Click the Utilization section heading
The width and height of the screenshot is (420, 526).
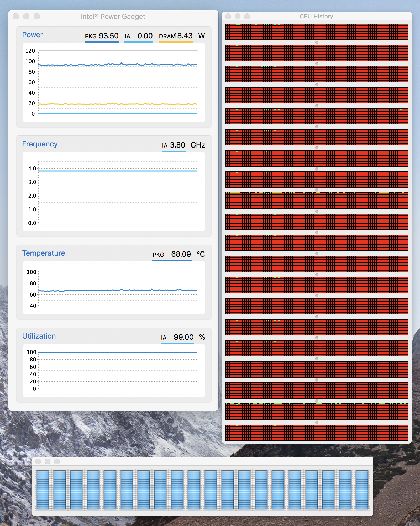coord(39,336)
